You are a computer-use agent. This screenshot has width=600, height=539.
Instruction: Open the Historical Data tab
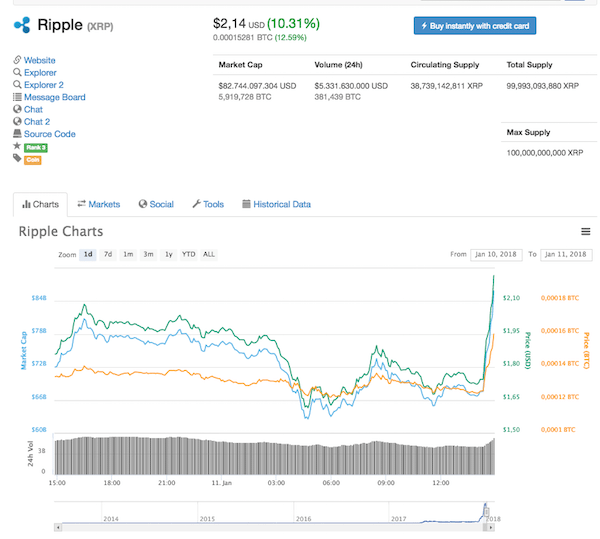pyautogui.click(x=277, y=204)
